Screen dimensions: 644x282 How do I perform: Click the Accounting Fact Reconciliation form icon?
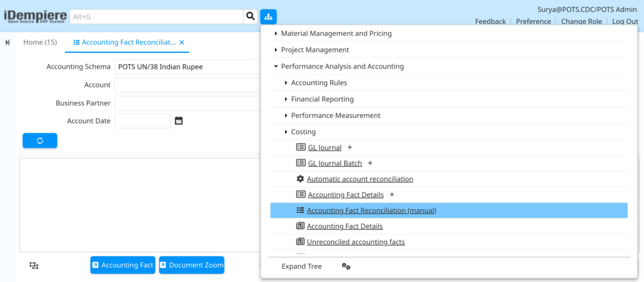click(300, 210)
